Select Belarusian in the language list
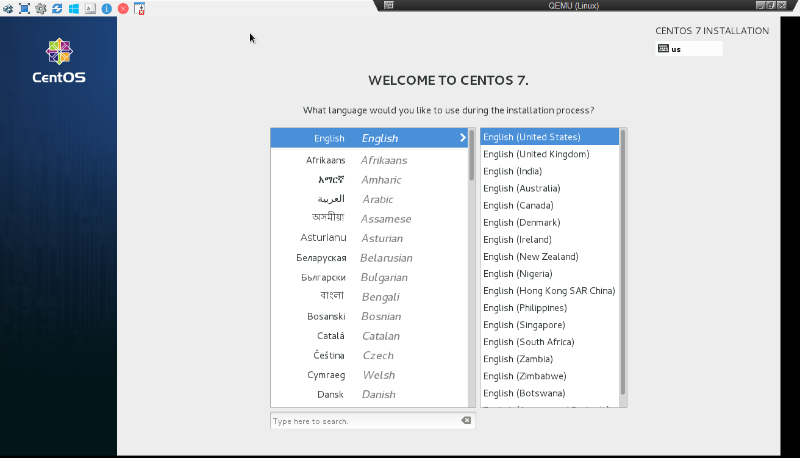 pos(369,258)
